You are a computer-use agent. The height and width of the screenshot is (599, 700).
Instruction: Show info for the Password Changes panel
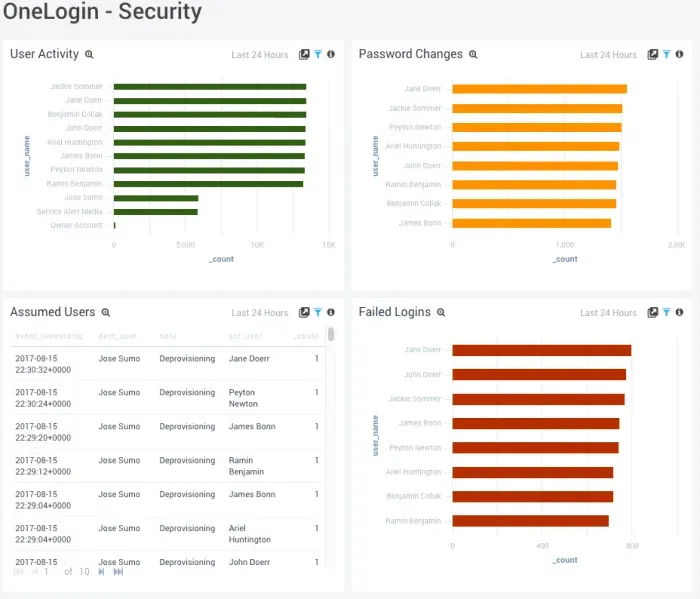680,55
